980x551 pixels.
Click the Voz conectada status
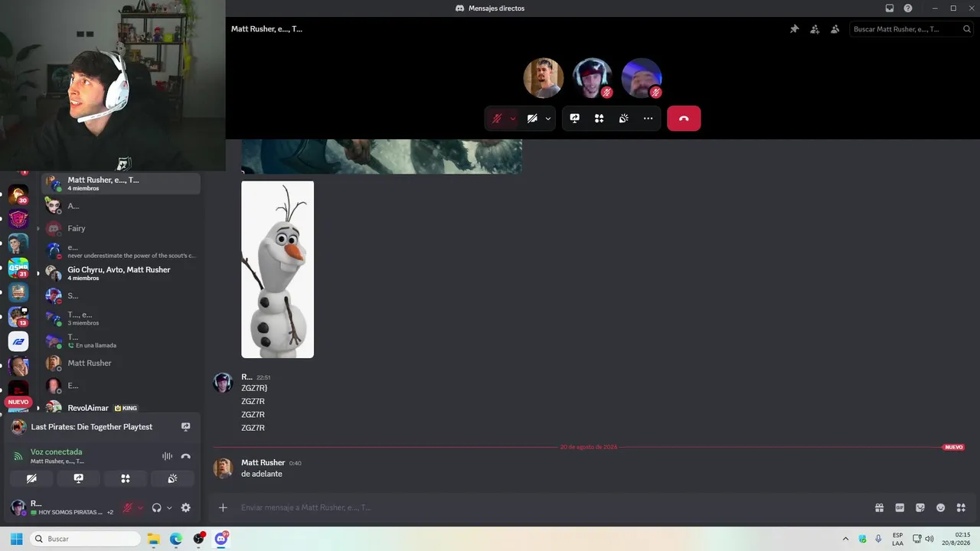(x=56, y=452)
